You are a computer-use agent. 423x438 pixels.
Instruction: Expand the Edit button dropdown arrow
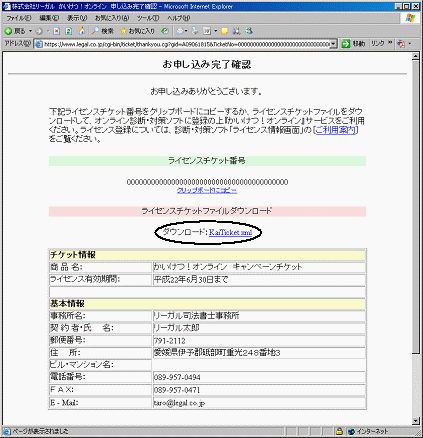[216, 31]
